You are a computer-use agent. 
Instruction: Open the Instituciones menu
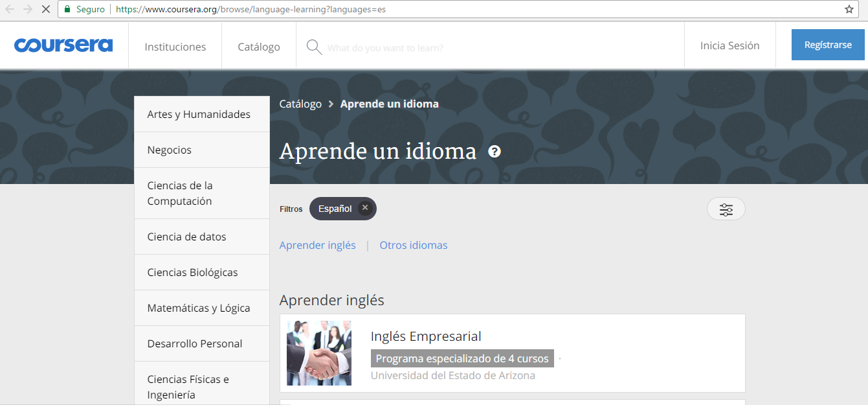(x=175, y=47)
